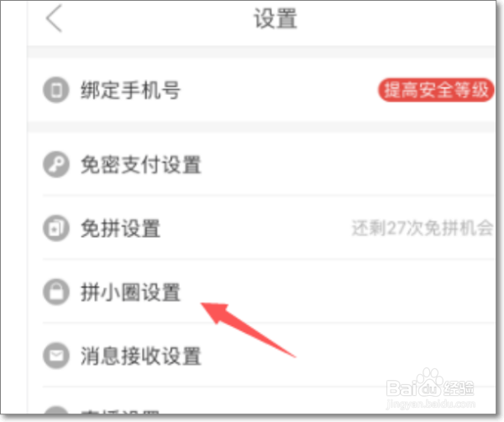Click the phone icon beside 绑定手机号
This screenshot has height=422, width=504.
pyautogui.click(x=56, y=90)
